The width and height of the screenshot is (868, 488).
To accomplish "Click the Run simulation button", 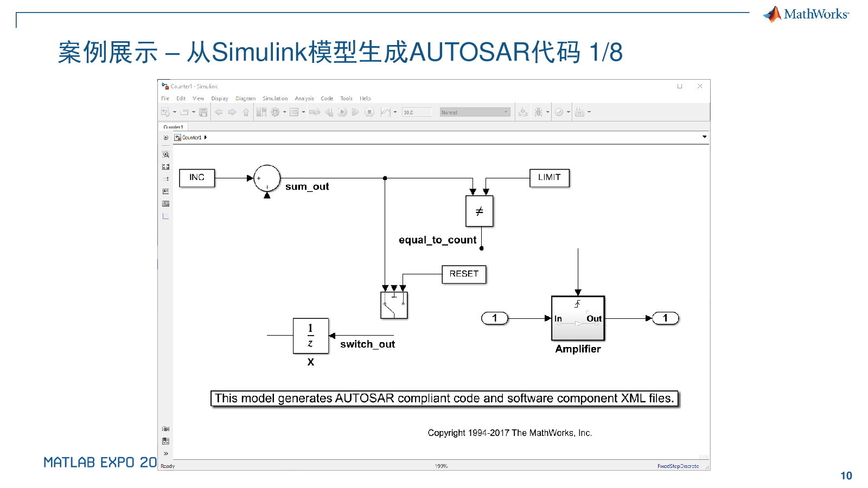I will click(x=342, y=112).
